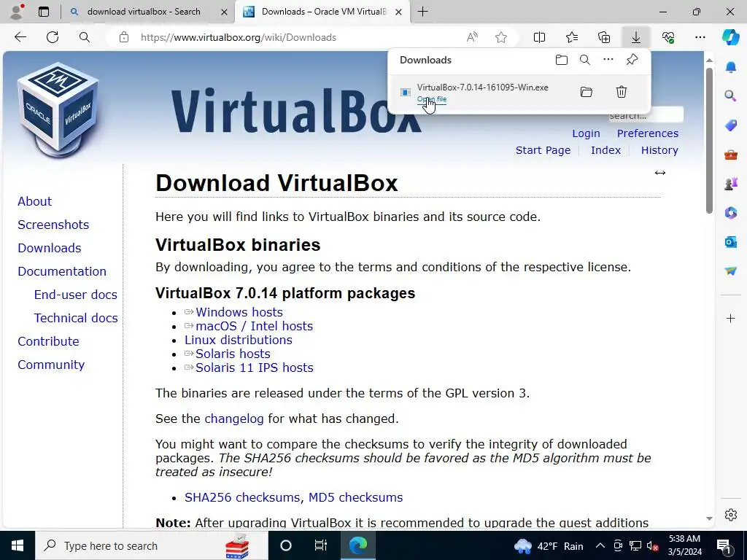Open the Start Page link
The width and height of the screenshot is (747, 560).
tap(543, 150)
